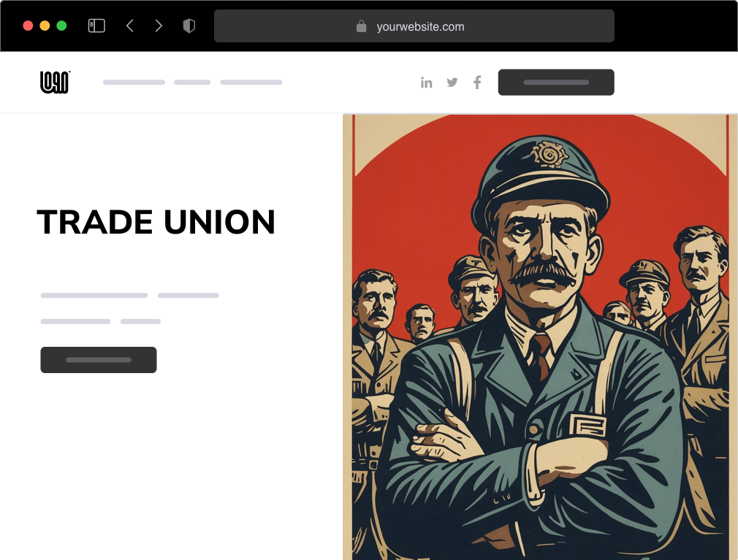Click the dark button below hero text

pos(99,360)
